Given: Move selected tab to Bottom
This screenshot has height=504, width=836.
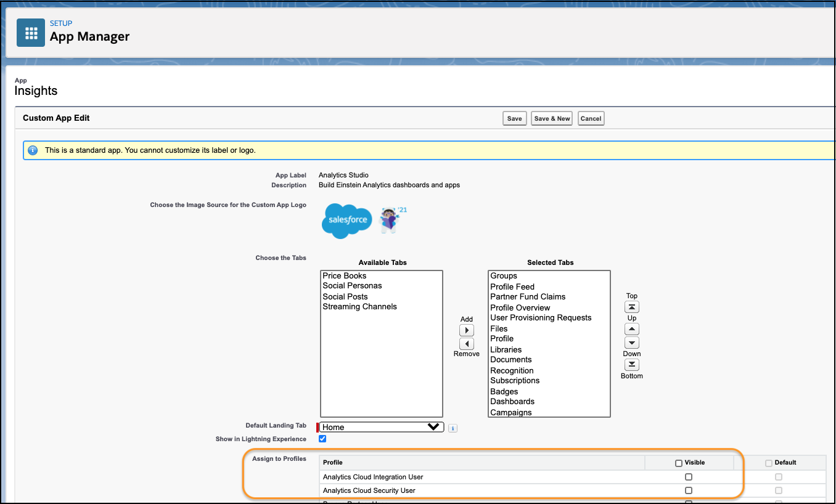Looking at the screenshot, I should 632,365.
